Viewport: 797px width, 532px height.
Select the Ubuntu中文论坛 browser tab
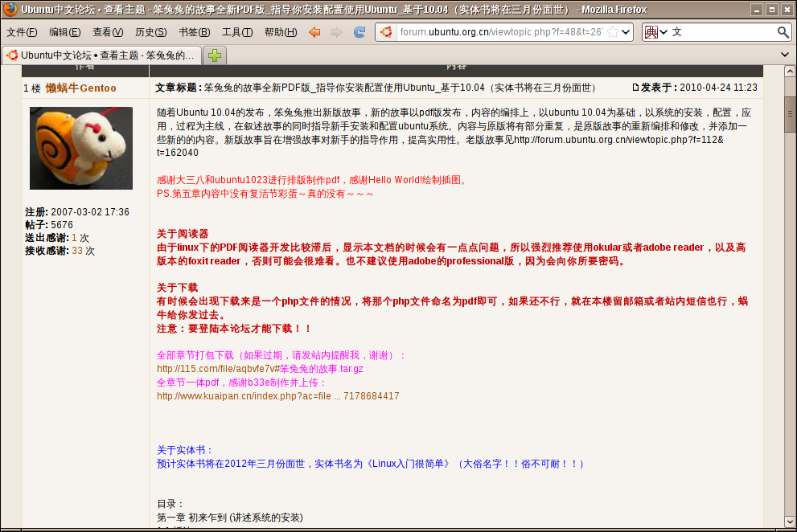(101, 55)
